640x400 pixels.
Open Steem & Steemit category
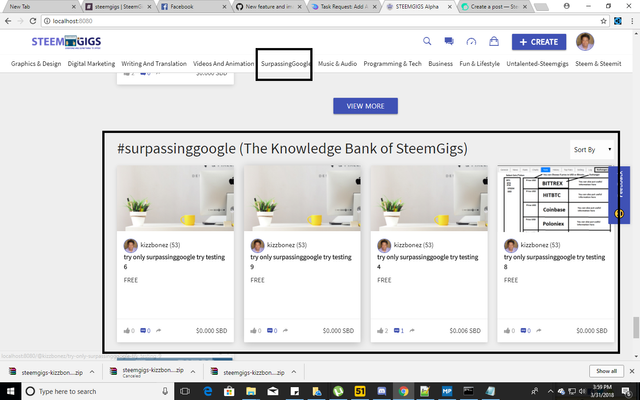click(x=598, y=64)
